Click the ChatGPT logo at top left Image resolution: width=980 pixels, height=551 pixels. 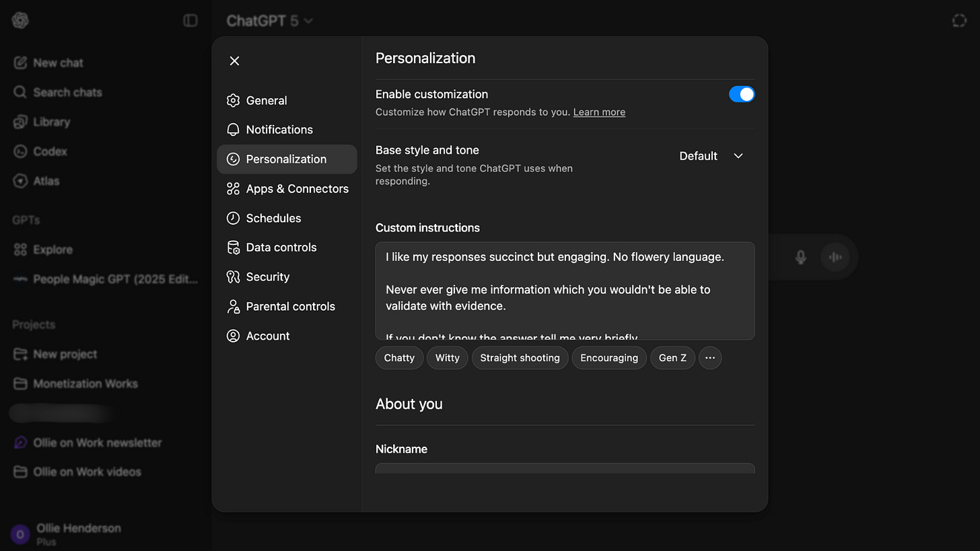point(20,20)
